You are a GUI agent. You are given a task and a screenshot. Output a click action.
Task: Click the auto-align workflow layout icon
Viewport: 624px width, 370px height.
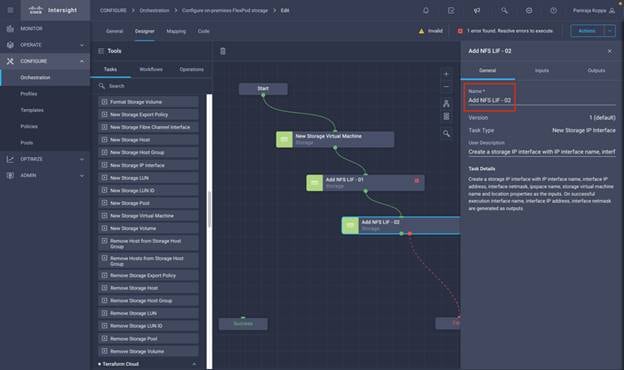[x=446, y=103]
